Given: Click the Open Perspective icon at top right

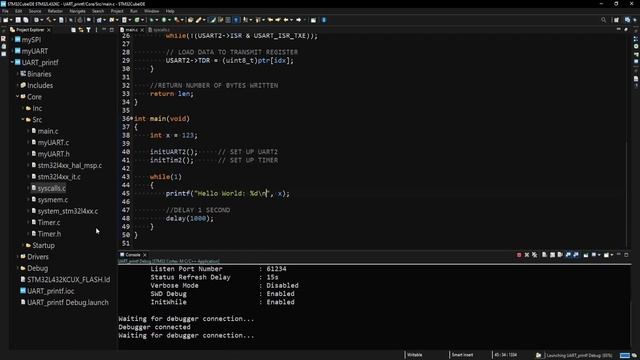Looking at the screenshot, I should tap(616, 20).
